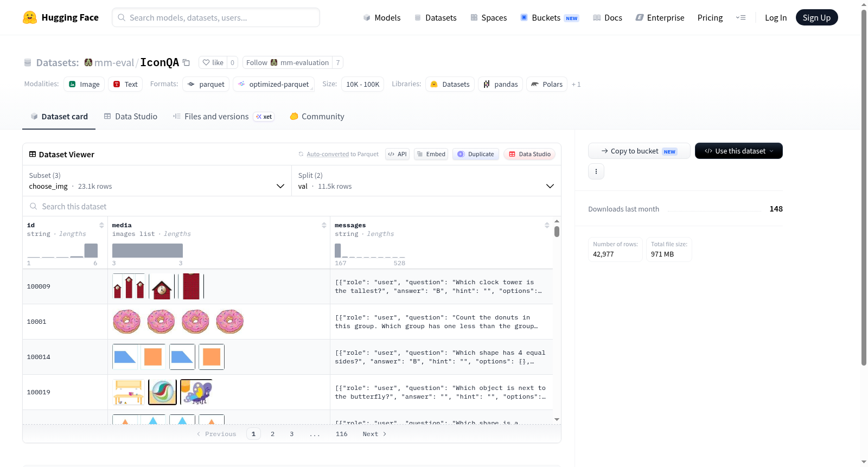868x467 pixels.
Task: Open the Community tab
Action: pyautogui.click(x=317, y=116)
